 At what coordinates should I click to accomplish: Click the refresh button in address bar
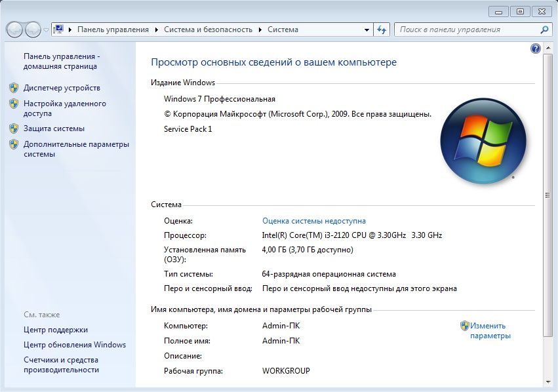click(382, 29)
